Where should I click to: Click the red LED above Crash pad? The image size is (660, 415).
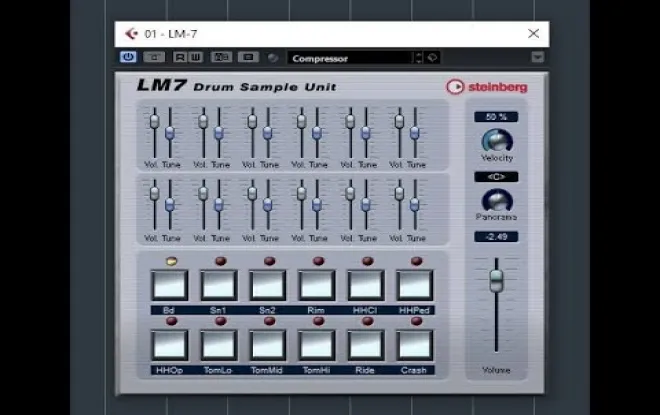point(416,321)
